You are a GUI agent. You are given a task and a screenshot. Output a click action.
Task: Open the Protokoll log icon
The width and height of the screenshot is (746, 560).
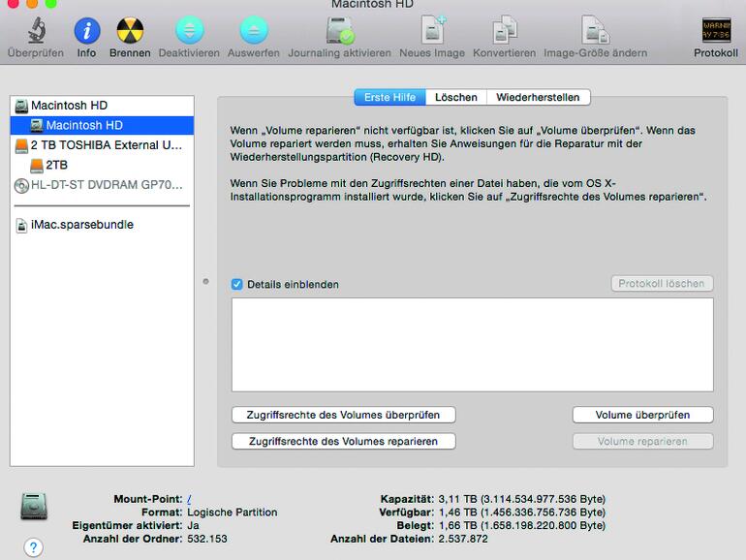(x=716, y=31)
